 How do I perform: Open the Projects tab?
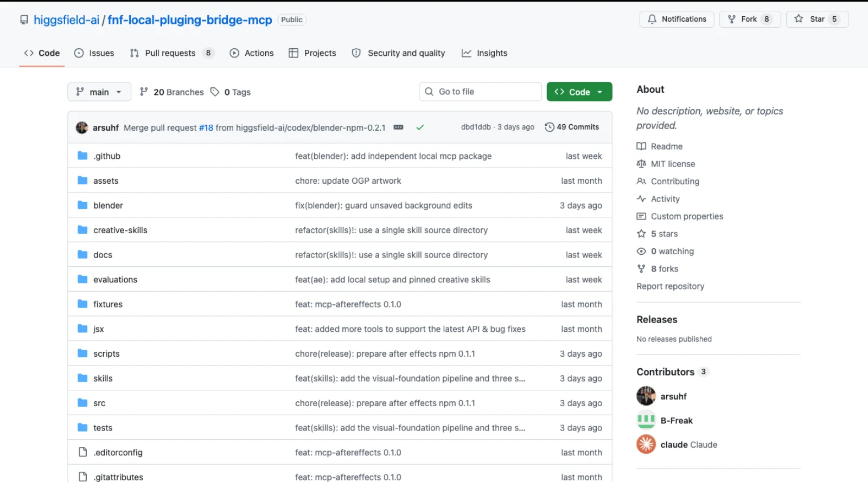[x=312, y=53]
